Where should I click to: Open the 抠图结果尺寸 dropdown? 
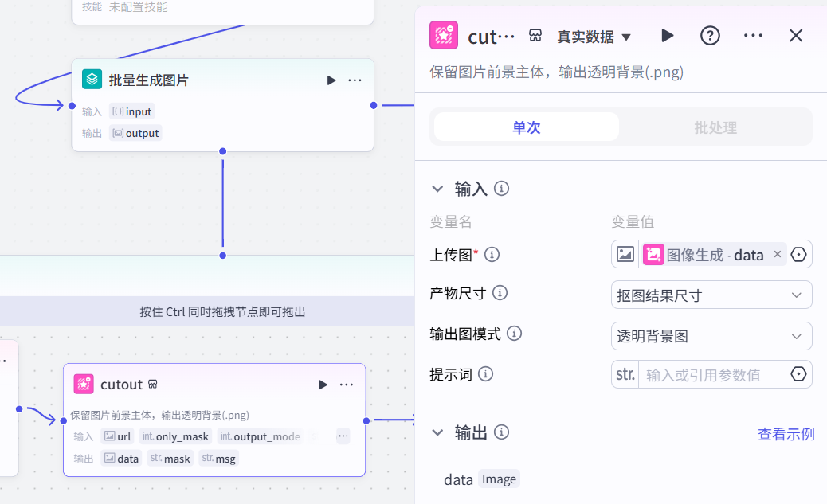point(711,295)
